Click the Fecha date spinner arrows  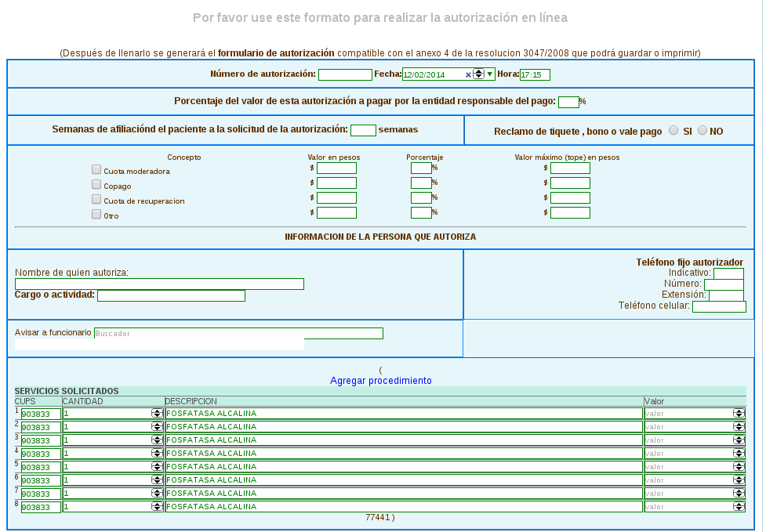pyautogui.click(x=478, y=74)
